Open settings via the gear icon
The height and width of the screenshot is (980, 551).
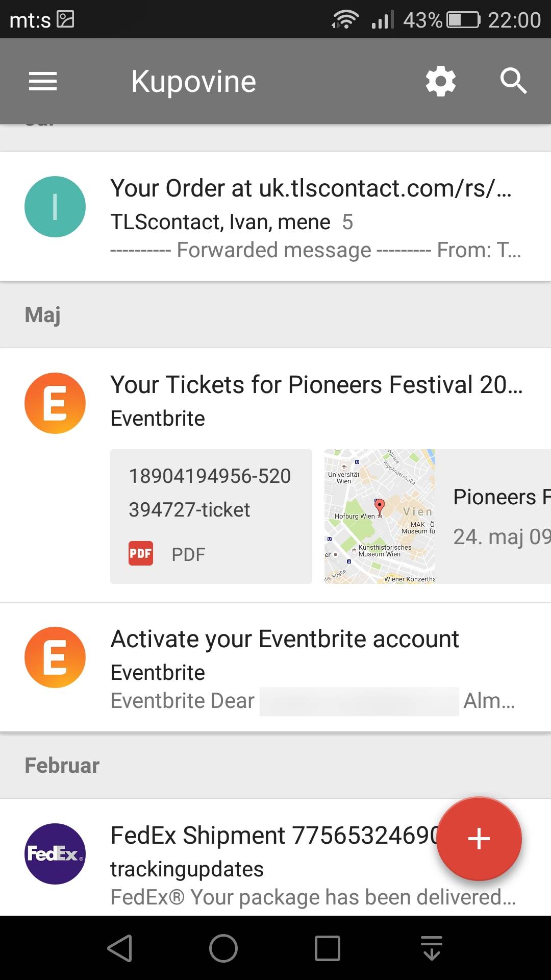pyautogui.click(x=440, y=81)
